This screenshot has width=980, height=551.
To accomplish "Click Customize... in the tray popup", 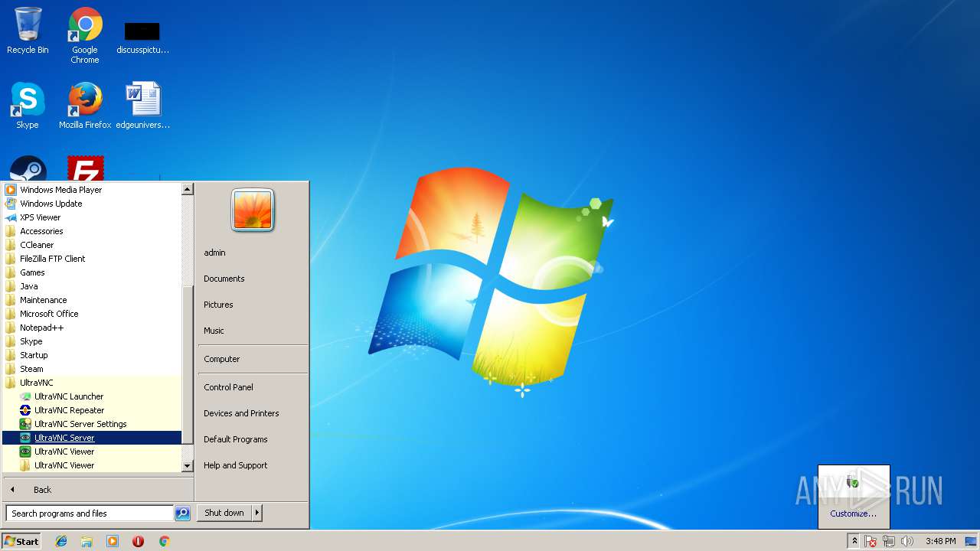I will [854, 514].
